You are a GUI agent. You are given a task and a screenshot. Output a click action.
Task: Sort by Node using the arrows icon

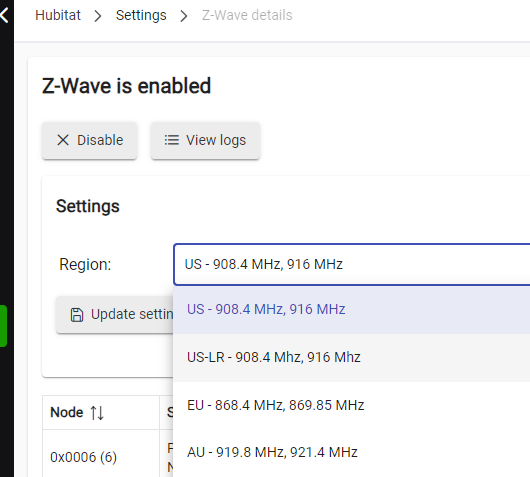pos(97,413)
